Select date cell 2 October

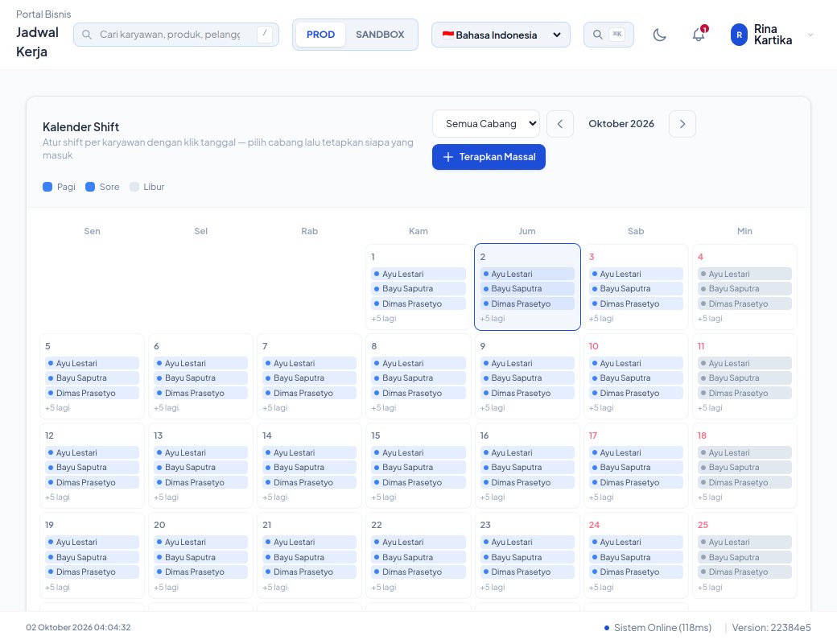[527, 287]
